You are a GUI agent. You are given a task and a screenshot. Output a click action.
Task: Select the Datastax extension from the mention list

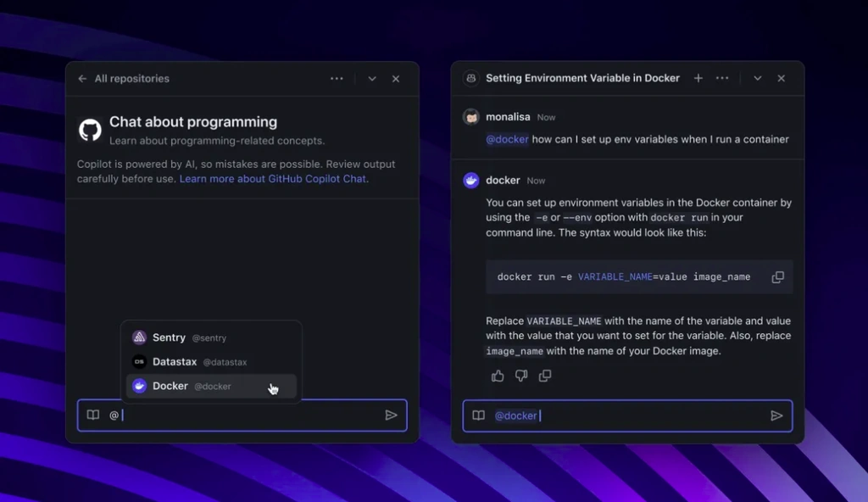(x=211, y=362)
